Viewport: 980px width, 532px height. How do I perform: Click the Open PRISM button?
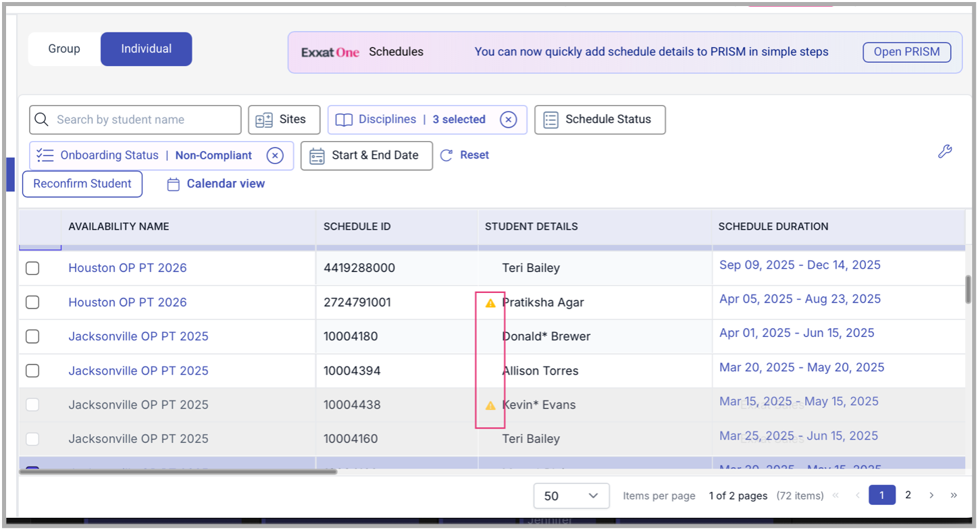tap(906, 52)
